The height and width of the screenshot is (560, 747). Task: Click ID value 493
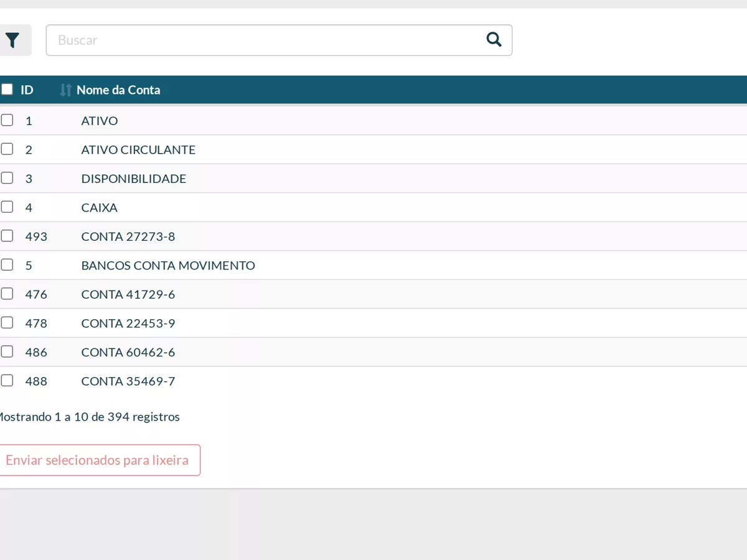(36, 236)
